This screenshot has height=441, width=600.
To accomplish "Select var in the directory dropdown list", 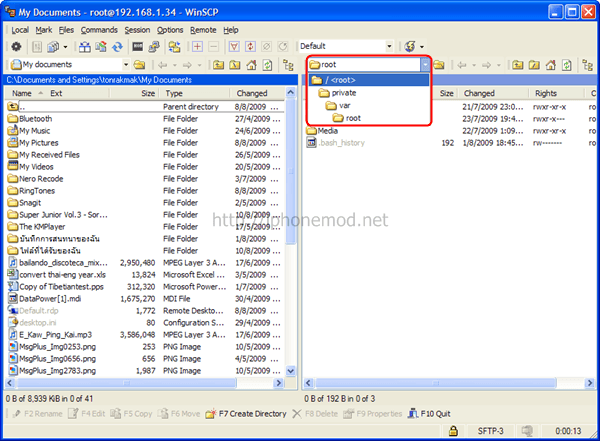I will (369, 105).
